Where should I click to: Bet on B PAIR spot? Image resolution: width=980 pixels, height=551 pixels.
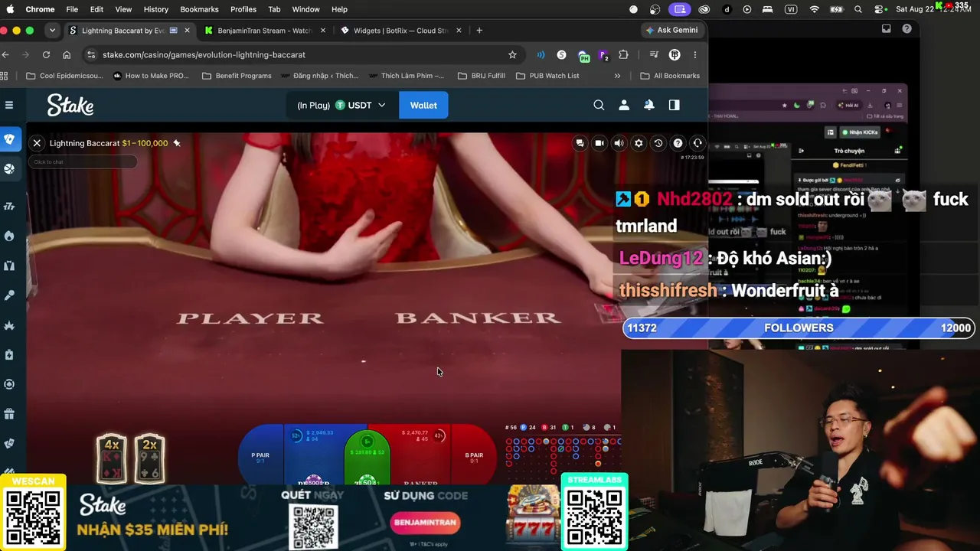pyautogui.click(x=474, y=456)
